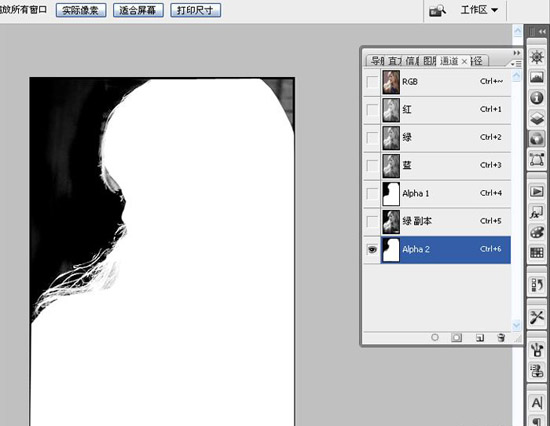The height and width of the screenshot is (426, 550).
Task: Switch to the 路径 Paths tab
Action: 478,61
